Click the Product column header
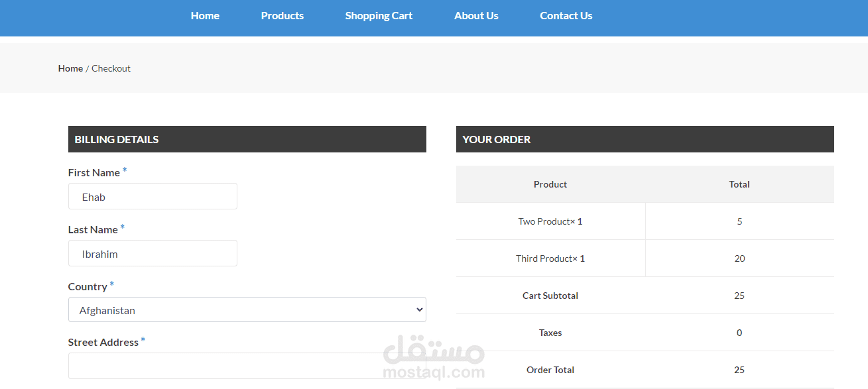Screen dimensions: 868x389 (550, 184)
